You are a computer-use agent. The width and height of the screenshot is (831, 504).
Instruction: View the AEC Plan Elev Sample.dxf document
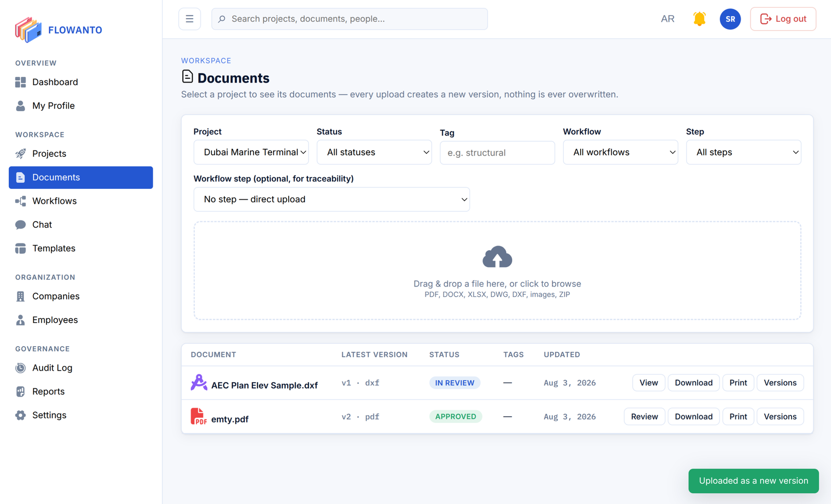pos(648,383)
